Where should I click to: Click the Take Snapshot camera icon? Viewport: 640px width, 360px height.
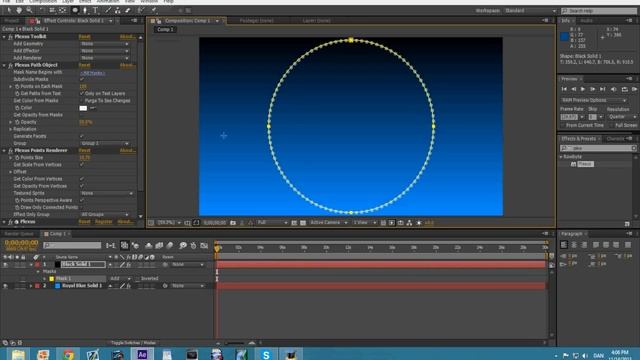pos(233,222)
